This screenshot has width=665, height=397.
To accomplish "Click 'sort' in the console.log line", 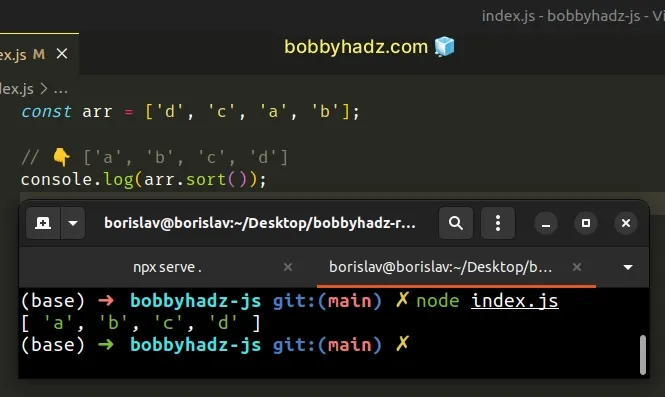I will pyautogui.click(x=206, y=179).
